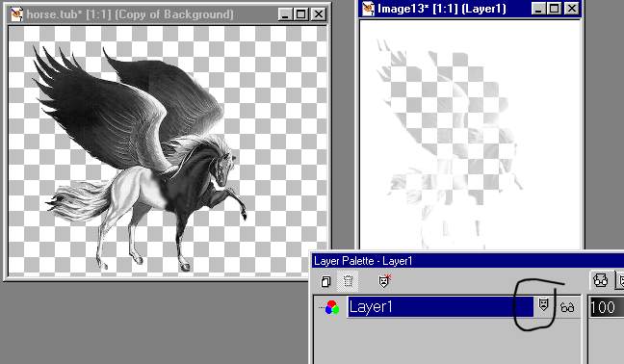The image size is (624, 364).
Task: Click the Create Layer icon in Layer Palette
Action: tap(325, 281)
